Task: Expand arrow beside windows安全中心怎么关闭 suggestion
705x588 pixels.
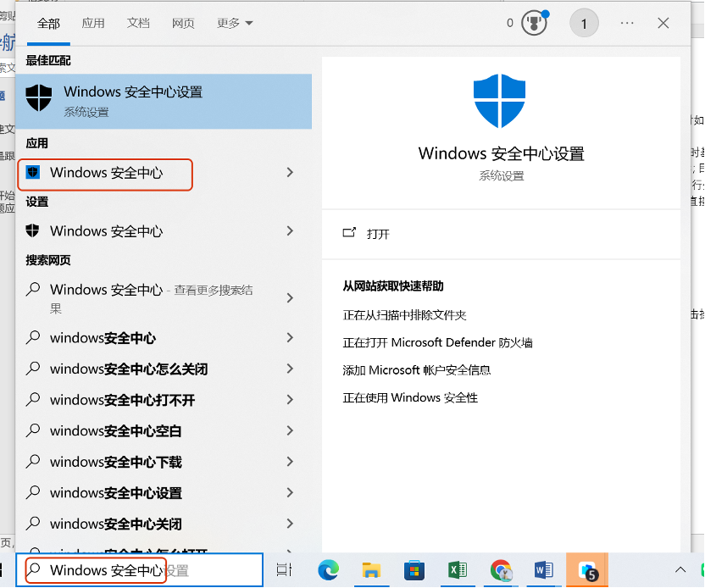Action: pyautogui.click(x=290, y=369)
